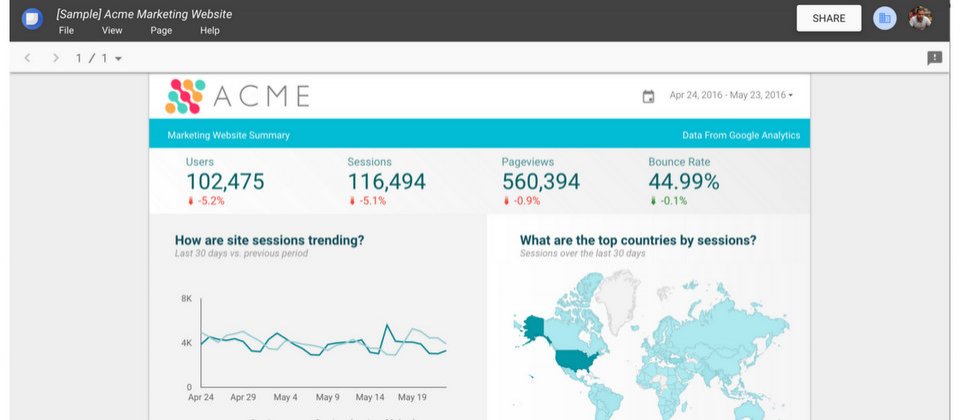
Task: Open the user profile avatar
Action: tap(920, 18)
